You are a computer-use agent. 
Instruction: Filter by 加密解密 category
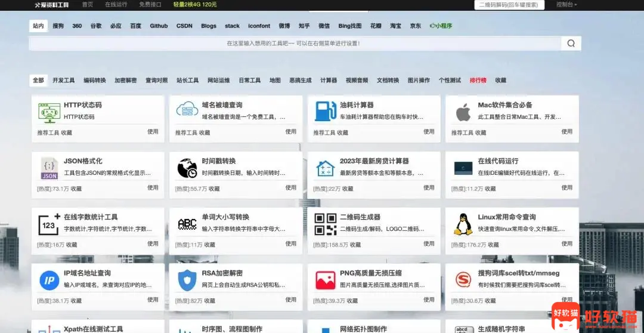pos(126,80)
